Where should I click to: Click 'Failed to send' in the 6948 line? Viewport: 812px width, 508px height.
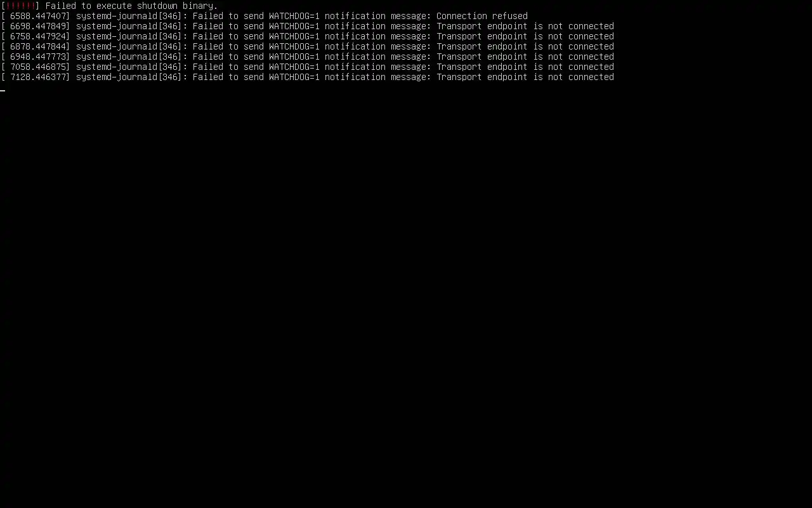(x=228, y=57)
